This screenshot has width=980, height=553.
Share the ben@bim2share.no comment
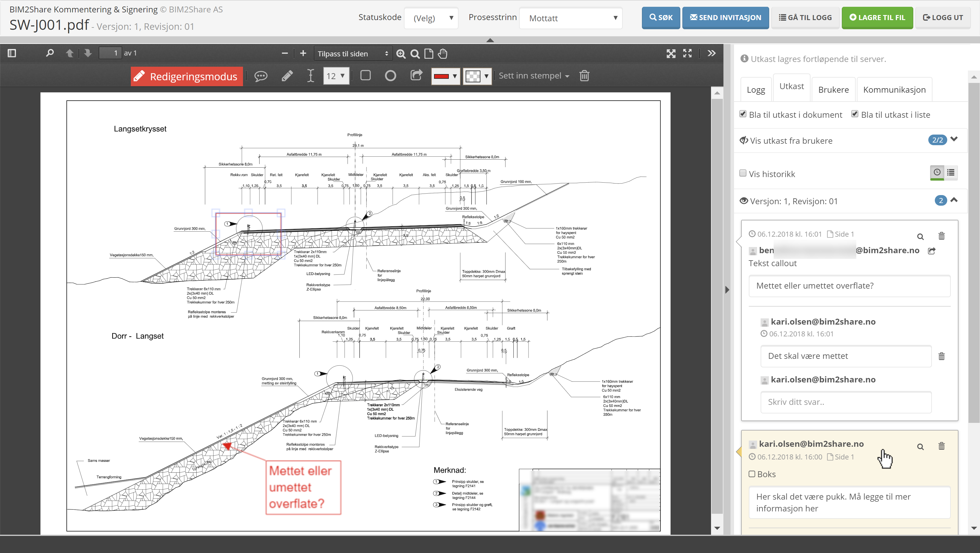click(x=932, y=251)
